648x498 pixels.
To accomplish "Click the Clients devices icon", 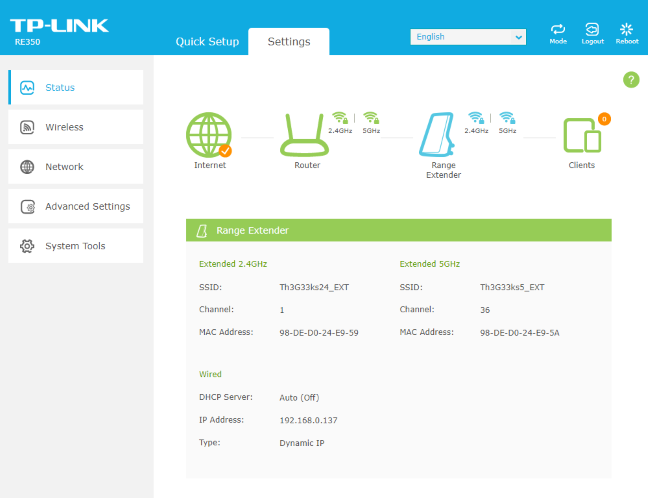I will coord(582,136).
